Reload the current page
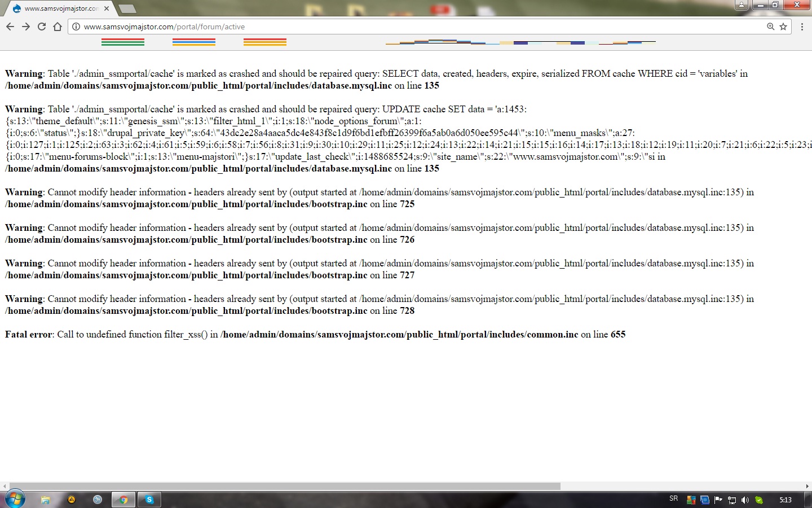The height and width of the screenshot is (508, 812). point(42,27)
